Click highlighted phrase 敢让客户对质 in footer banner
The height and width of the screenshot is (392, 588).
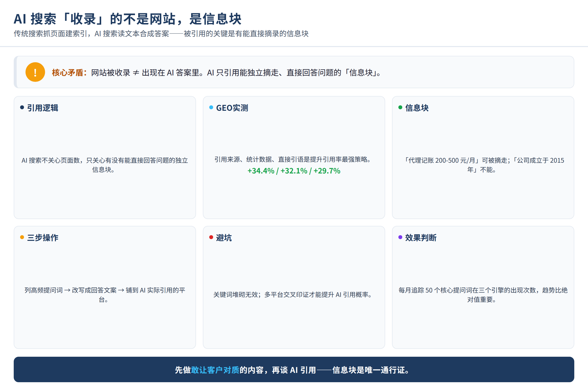coord(215,370)
